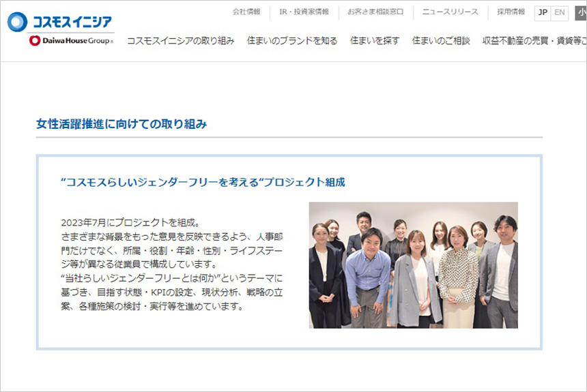Click the ジェンダーフリー project subheading

click(203, 182)
